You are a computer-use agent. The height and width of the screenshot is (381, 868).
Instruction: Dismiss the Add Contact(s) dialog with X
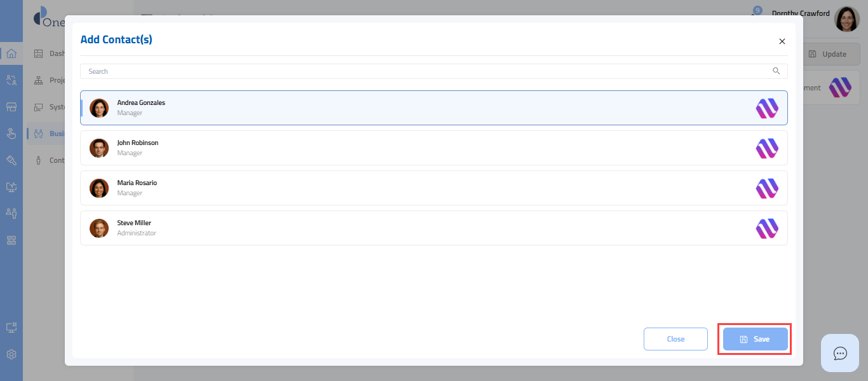coord(782,41)
